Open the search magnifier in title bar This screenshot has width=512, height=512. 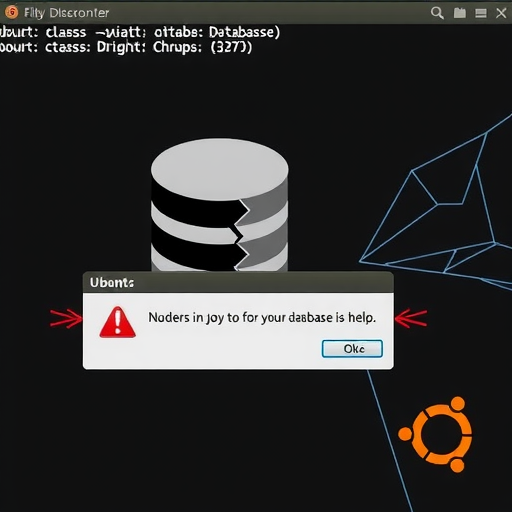click(437, 13)
